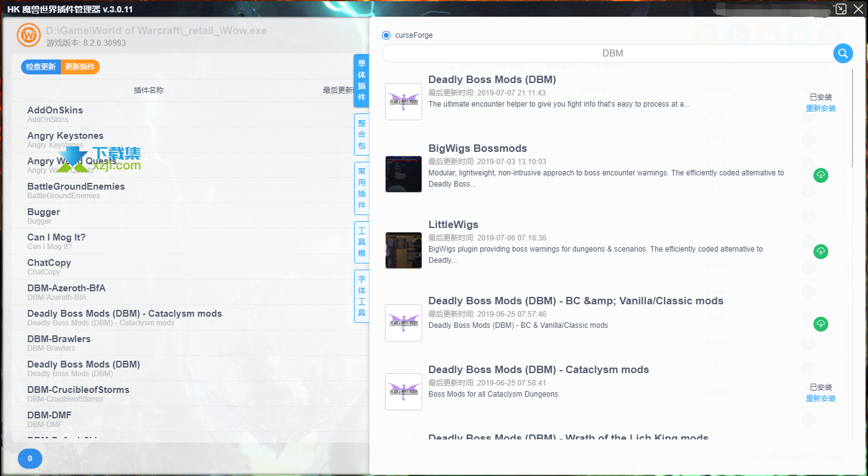Click the WoW.exe game path text
Viewport: 868px width, 476px height.
pos(156,31)
